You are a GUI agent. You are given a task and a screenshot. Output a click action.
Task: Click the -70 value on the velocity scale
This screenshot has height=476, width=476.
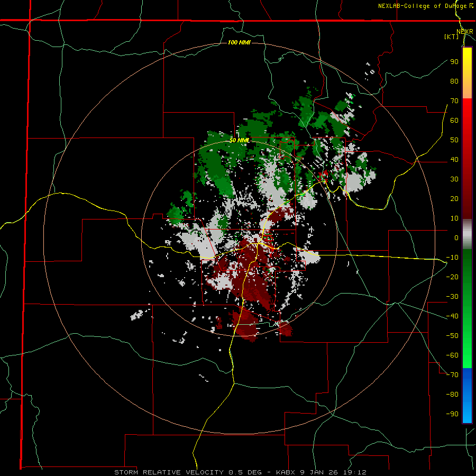pos(452,375)
